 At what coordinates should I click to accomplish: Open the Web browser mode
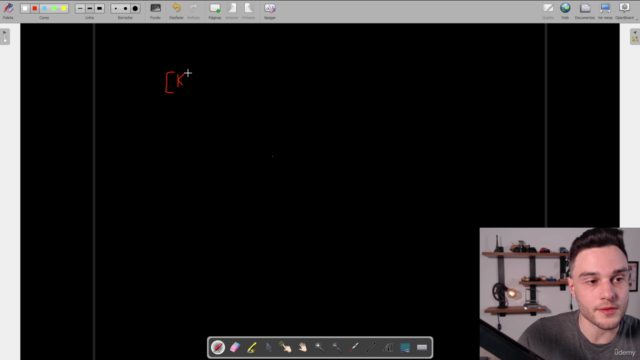point(565,11)
